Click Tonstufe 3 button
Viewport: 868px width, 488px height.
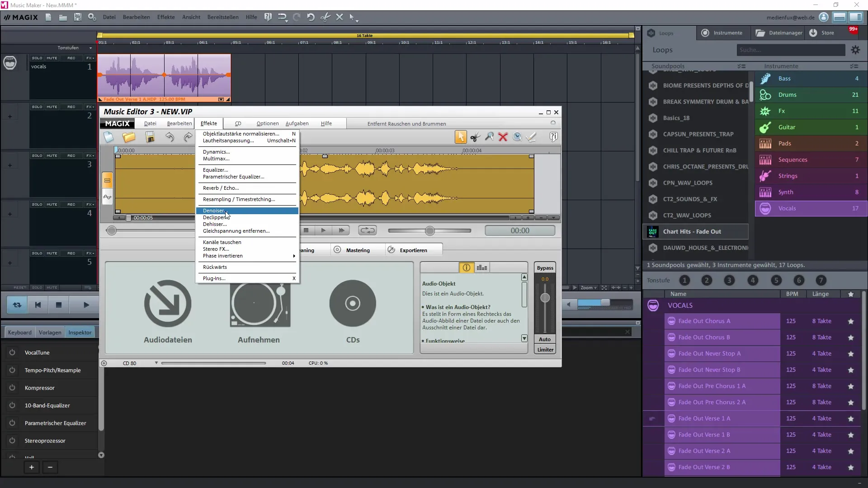click(729, 280)
